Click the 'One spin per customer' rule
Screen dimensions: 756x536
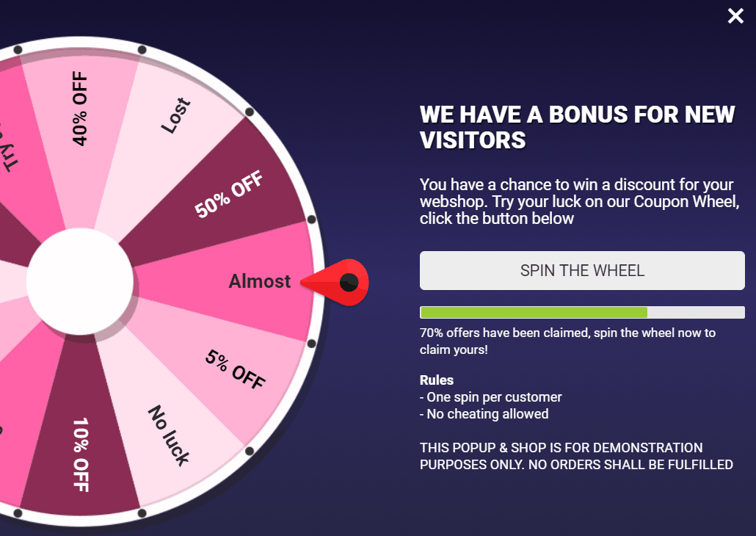point(491,397)
